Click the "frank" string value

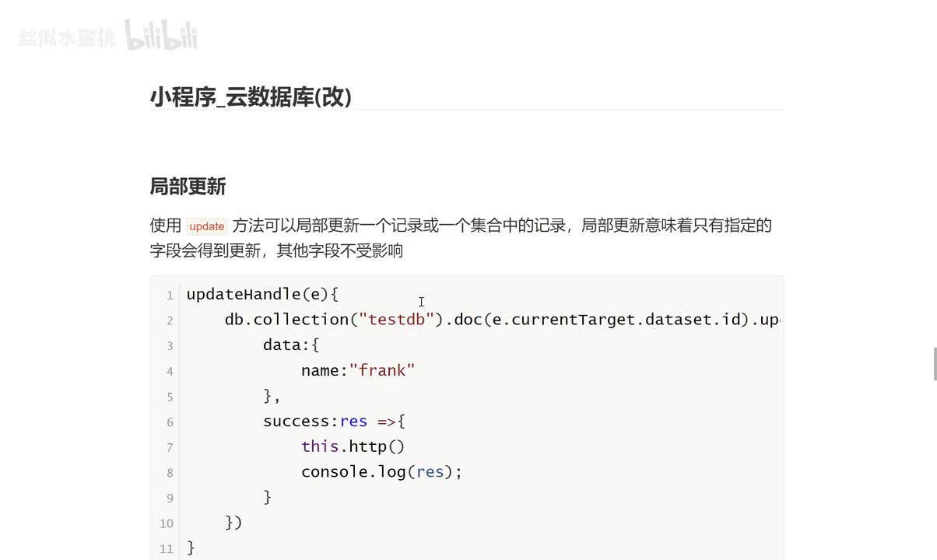pyautogui.click(x=382, y=370)
